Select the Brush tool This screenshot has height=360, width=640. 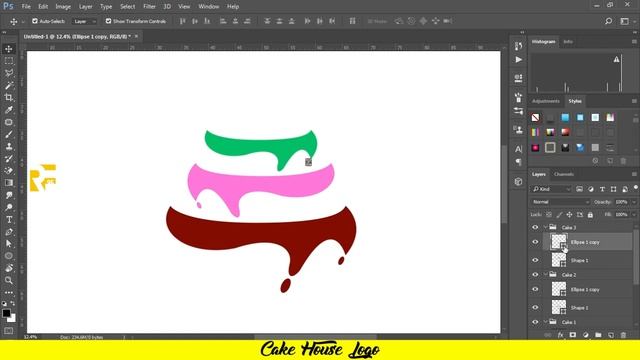click(9, 134)
